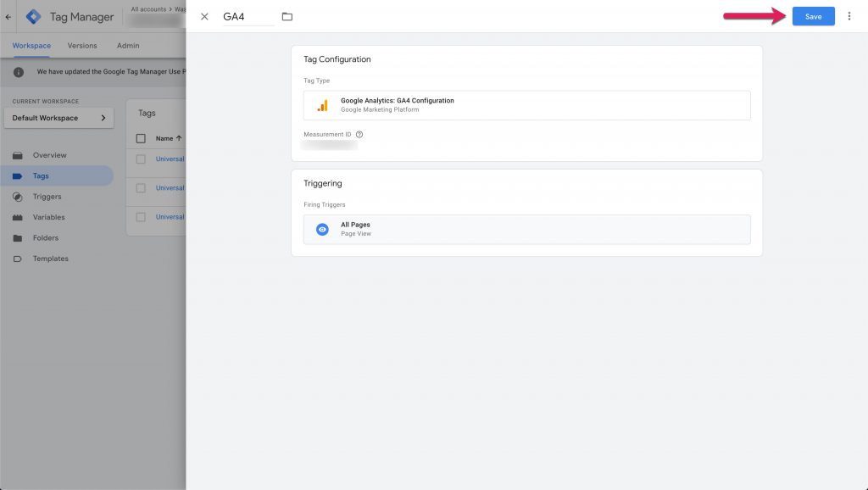
Task: Click the Google Analytics GA4 Configuration icon
Action: click(x=322, y=105)
